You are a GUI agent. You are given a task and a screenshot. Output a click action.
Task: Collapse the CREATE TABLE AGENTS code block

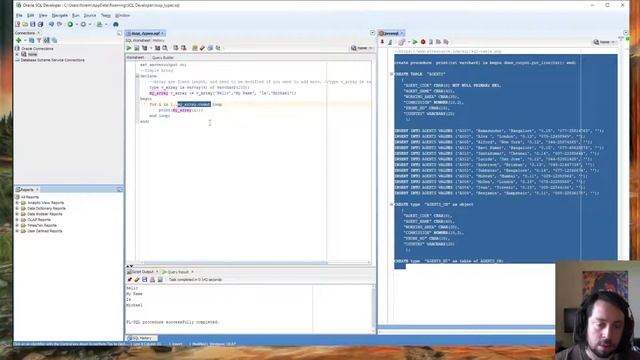point(391,74)
